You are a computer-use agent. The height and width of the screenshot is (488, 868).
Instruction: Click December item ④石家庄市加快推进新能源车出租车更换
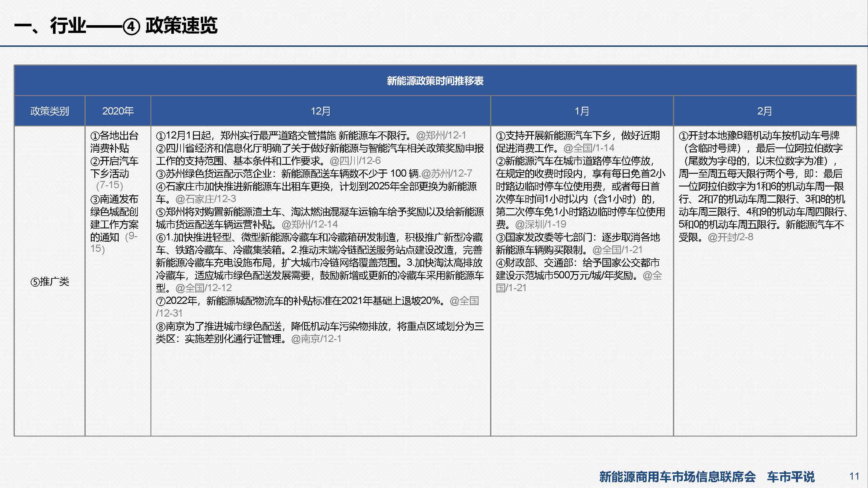[x=317, y=193]
